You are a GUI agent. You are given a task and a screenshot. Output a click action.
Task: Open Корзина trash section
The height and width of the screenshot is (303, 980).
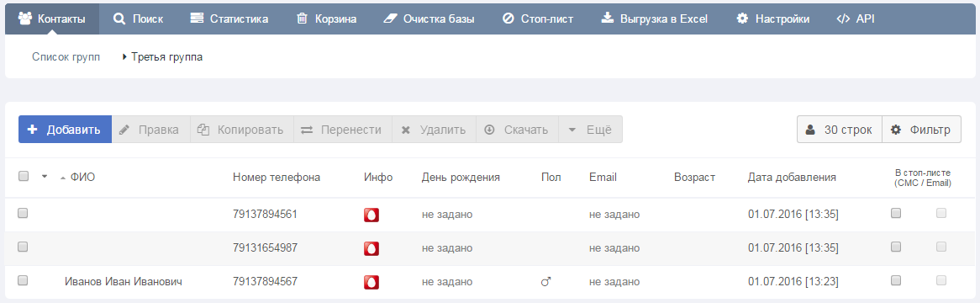point(326,19)
